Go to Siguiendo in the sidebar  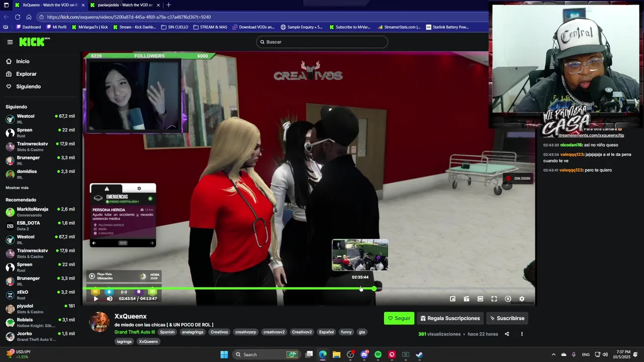coord(41,86)
